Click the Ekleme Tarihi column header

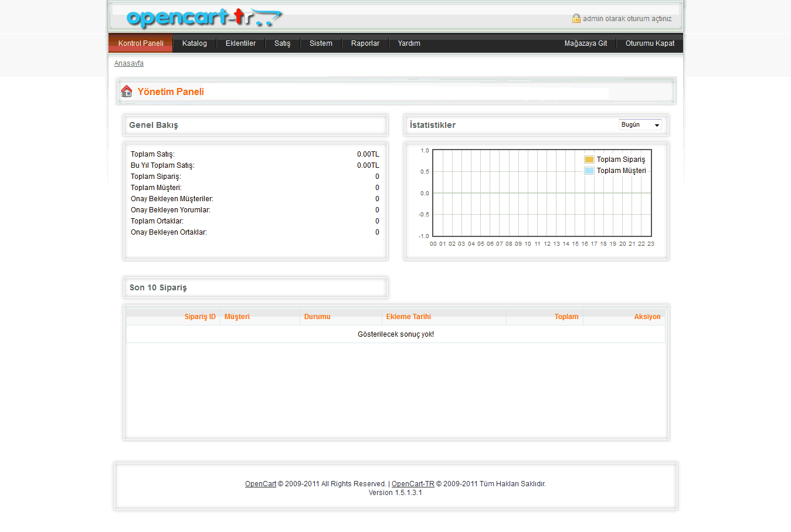coord(408,317)
